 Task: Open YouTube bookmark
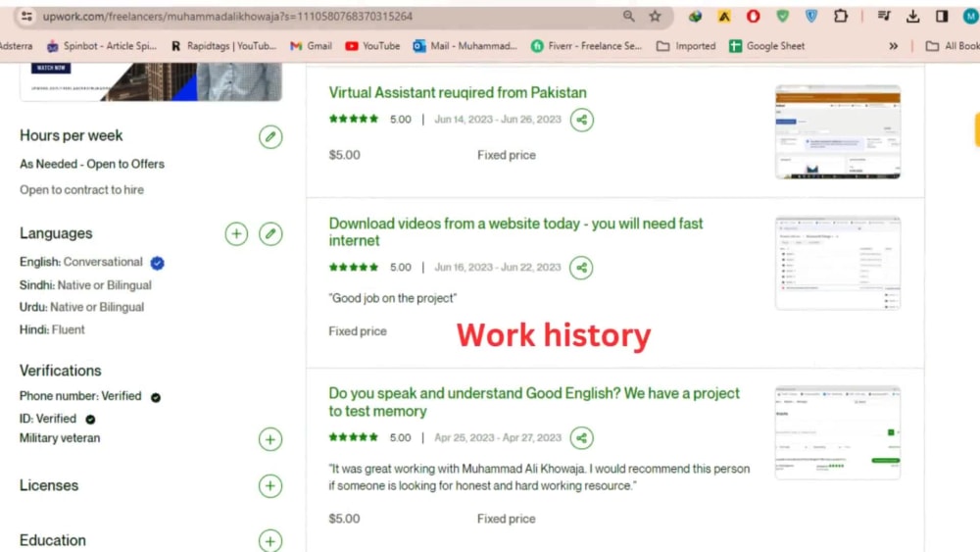tap(372, 46)
